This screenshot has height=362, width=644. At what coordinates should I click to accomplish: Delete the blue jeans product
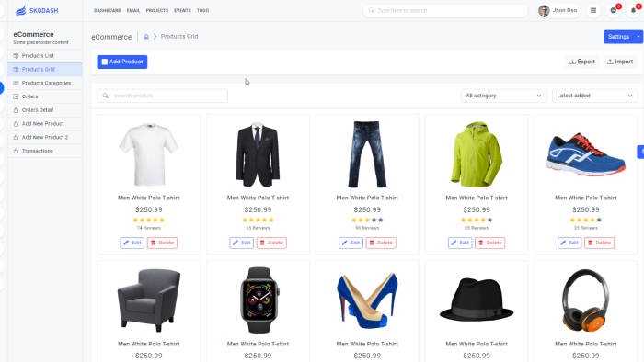381,243
